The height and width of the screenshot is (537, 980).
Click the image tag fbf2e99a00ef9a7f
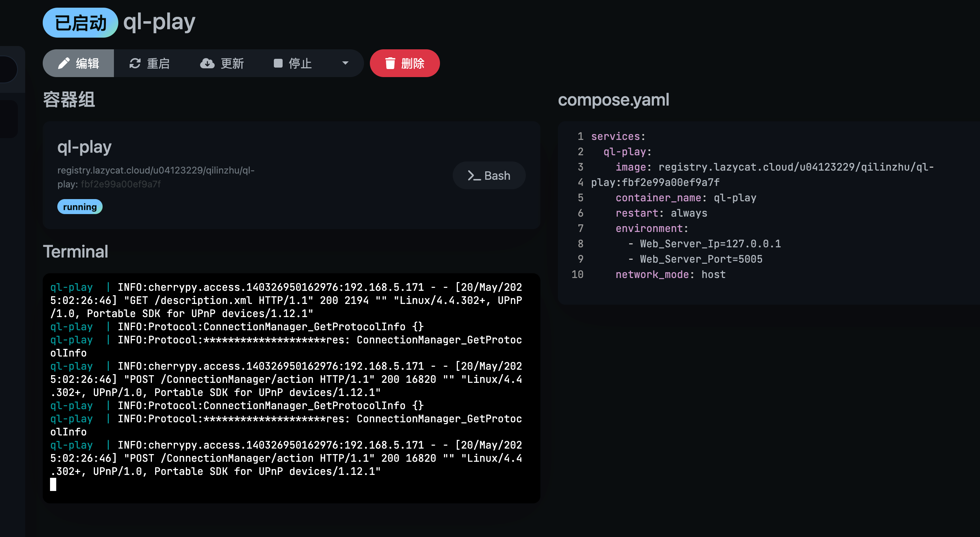(x=120, y=184)
